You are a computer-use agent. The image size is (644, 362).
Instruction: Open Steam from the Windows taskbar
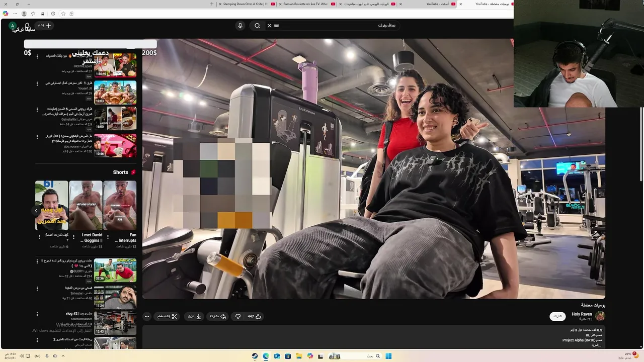pyautogui.click(x=255, y=356)
